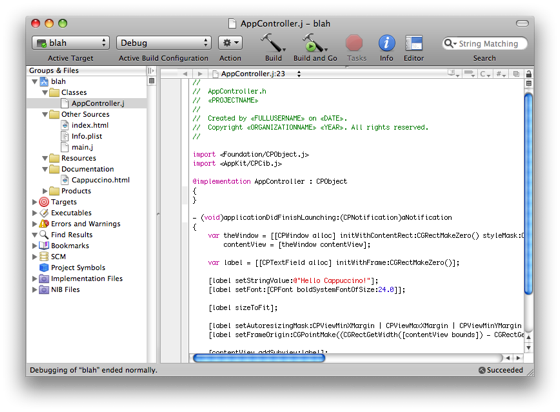Click the Find Results magnifier icon
The image size is (560, 412).
44,235
